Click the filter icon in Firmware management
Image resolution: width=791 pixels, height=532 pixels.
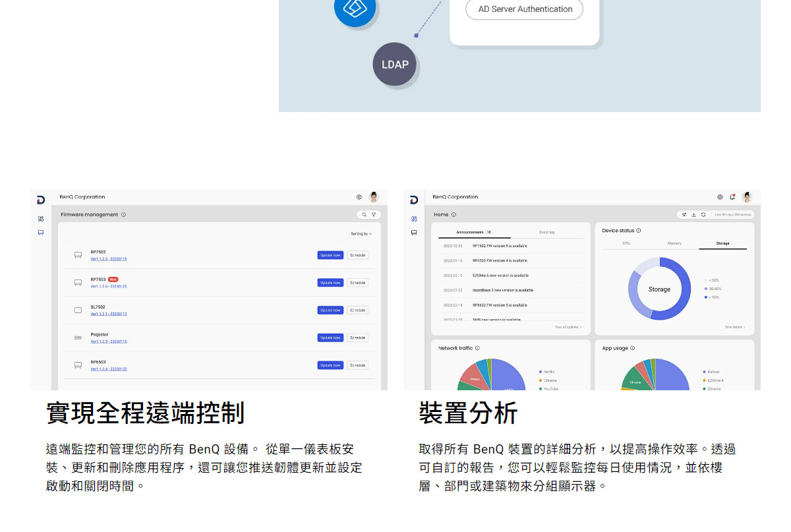374,215
